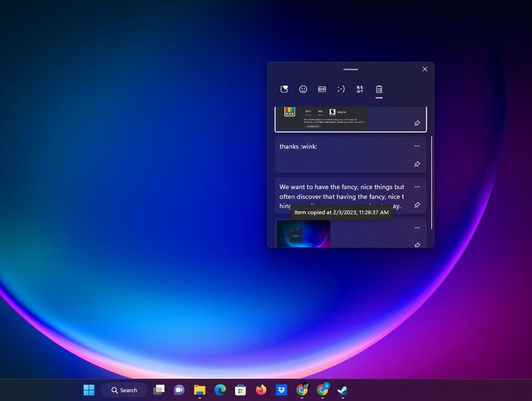Screen dimensions: 532x401
Task: Select the GIF category icon
Action: point(322,89)
